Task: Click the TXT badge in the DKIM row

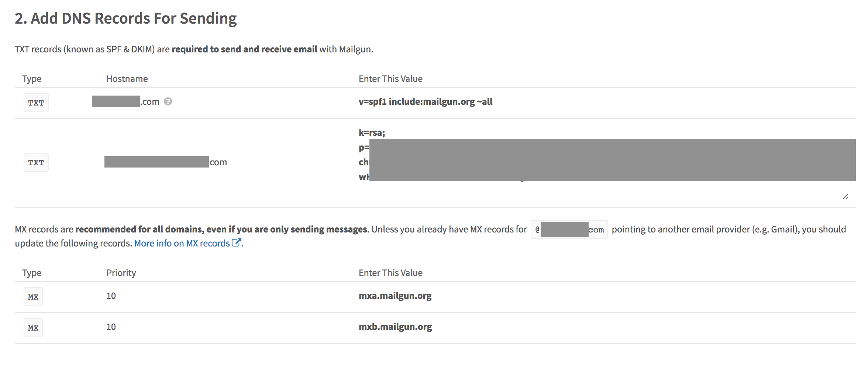Action: 36,162
